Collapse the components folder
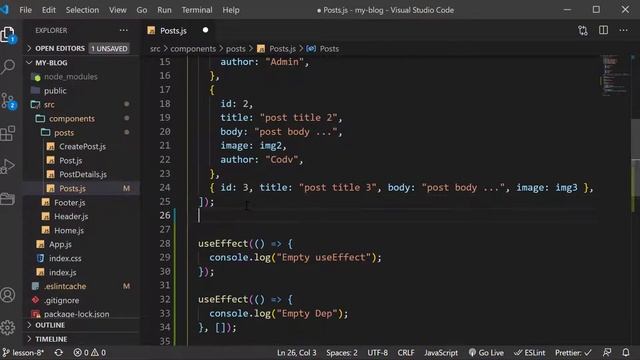The width and height of the screenshot is (640, 360). 82,119
